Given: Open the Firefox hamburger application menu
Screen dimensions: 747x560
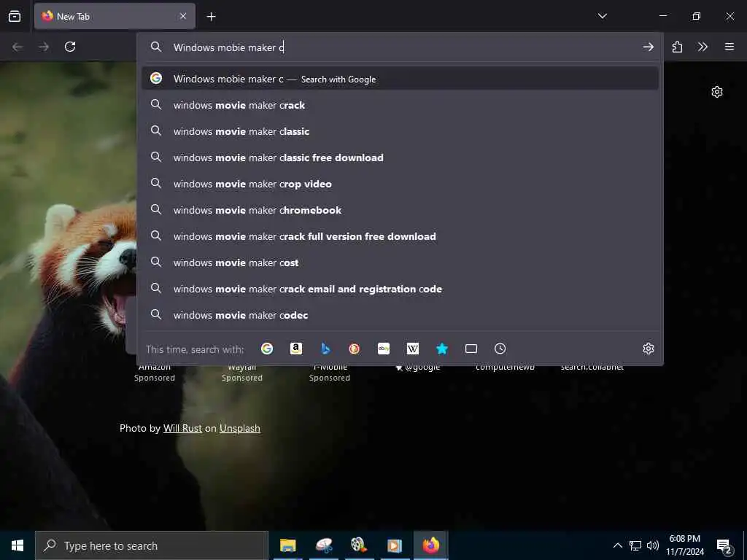Looking at the screenshot, I should [x=729, y=47].
